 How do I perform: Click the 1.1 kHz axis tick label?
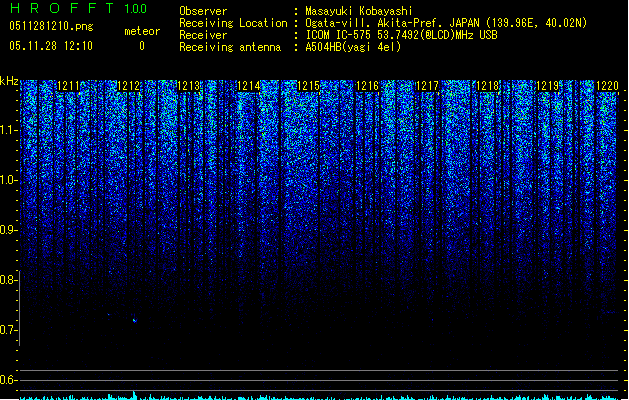9,130
